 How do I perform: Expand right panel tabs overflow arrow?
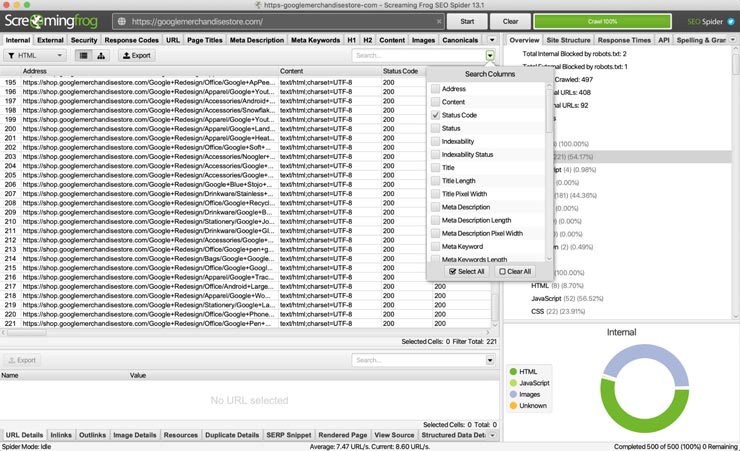[x=733, y=40]
